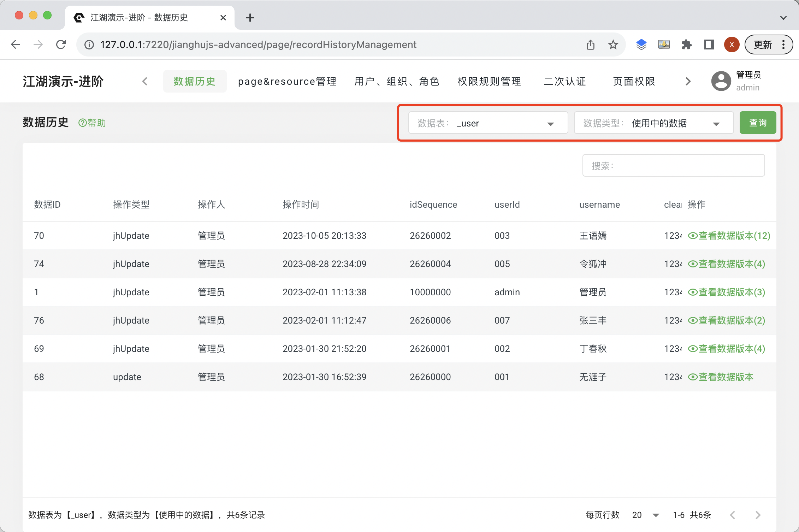Screen dimensions: 799x532
Task: Click the browser reload icon
Action: pyautogui.click(x=61, y=45)
